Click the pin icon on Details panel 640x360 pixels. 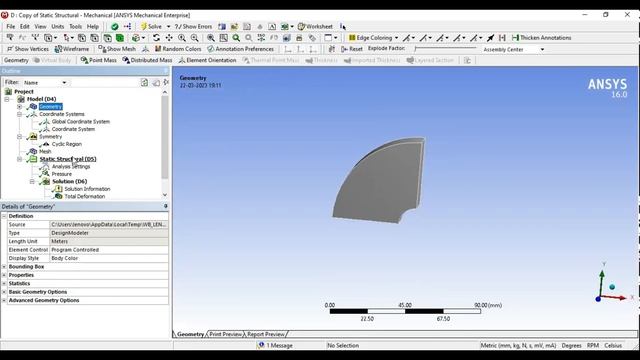[165, 206]
